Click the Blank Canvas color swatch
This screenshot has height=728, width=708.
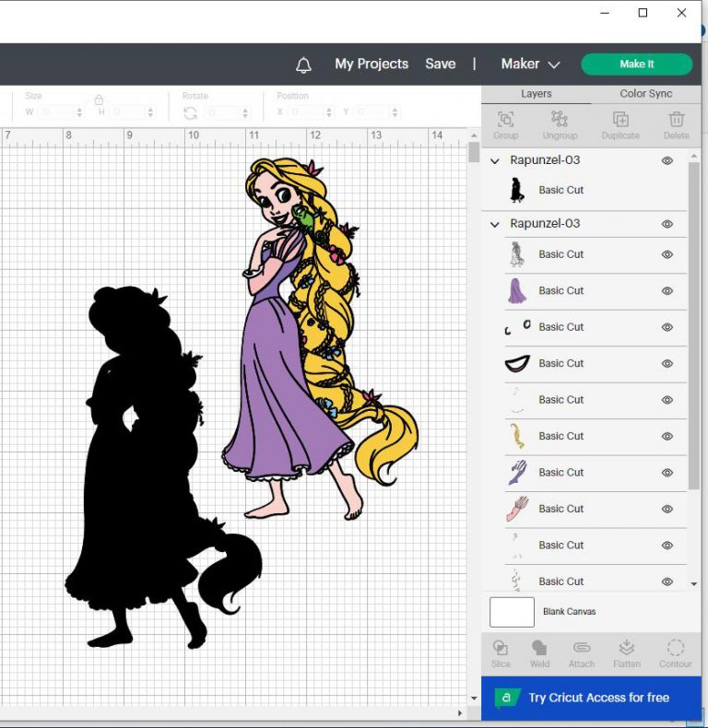512,612
